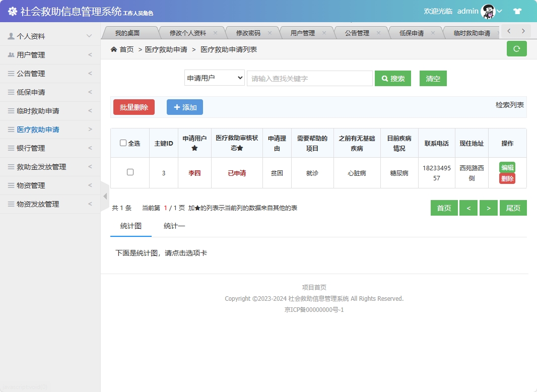Click the 编辑 button for 李四's record
Screen dimensions: 537x392
(x=507, y=166)
